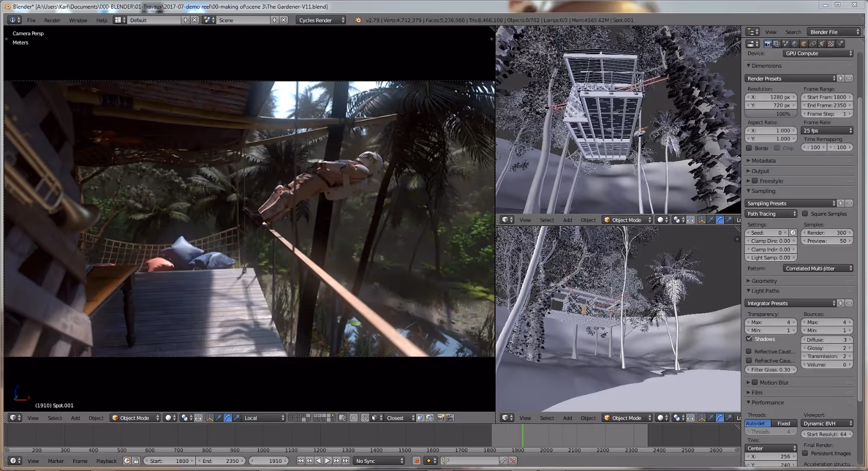Screen dimensions: 868x471
Task: Click the resolution percentage 100% slider
Action: (771, 114)
